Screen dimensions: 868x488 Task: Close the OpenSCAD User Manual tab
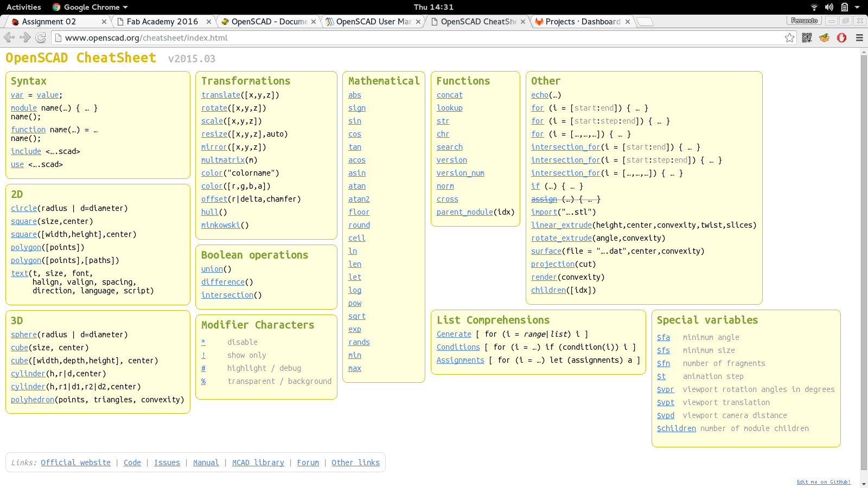(x=418, y=22)
